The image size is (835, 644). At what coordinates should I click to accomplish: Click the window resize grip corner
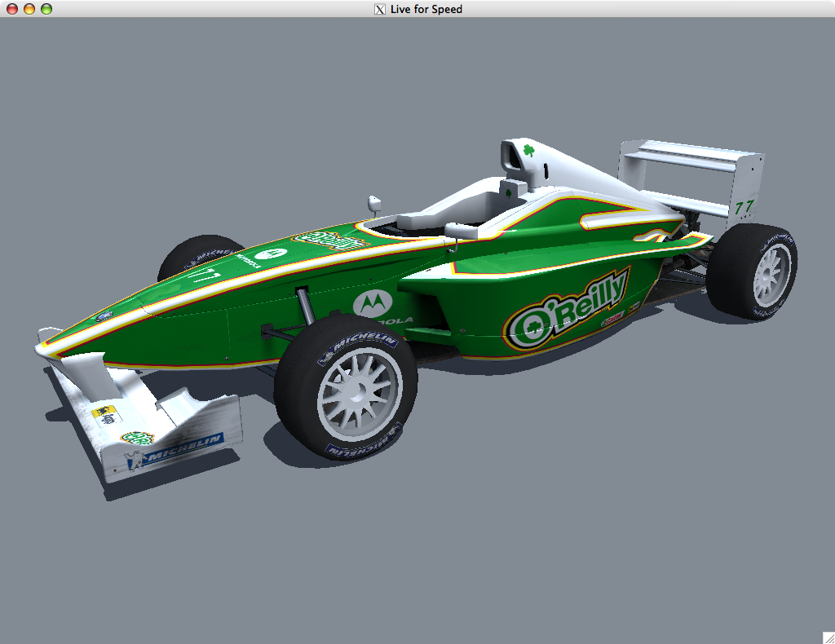tap(828, 637)
